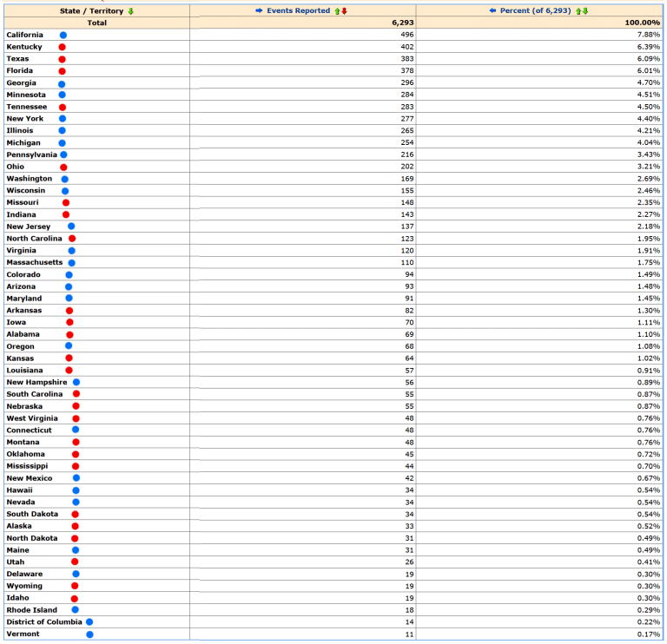Click the red dot next to West Virginia
Image resolution: width=667 pixels, height=644 pixels.
click(x=76, y=418)
